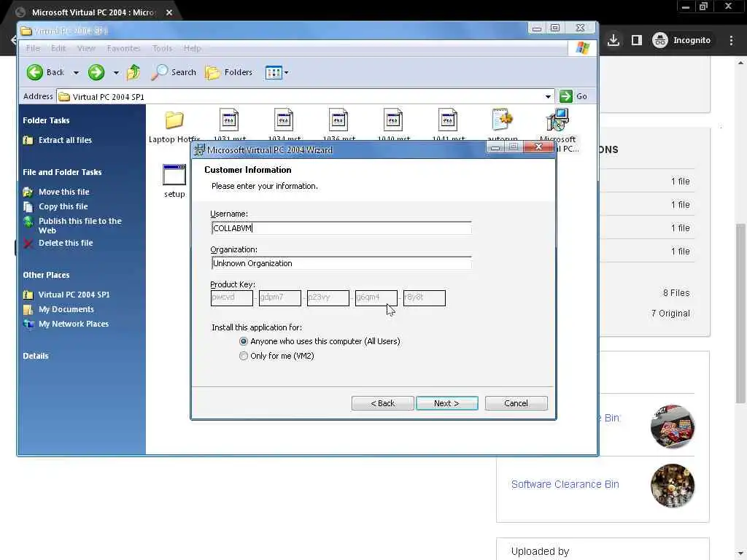
Task: Open the Help menu in Explorer
Action: pos(192,48)
